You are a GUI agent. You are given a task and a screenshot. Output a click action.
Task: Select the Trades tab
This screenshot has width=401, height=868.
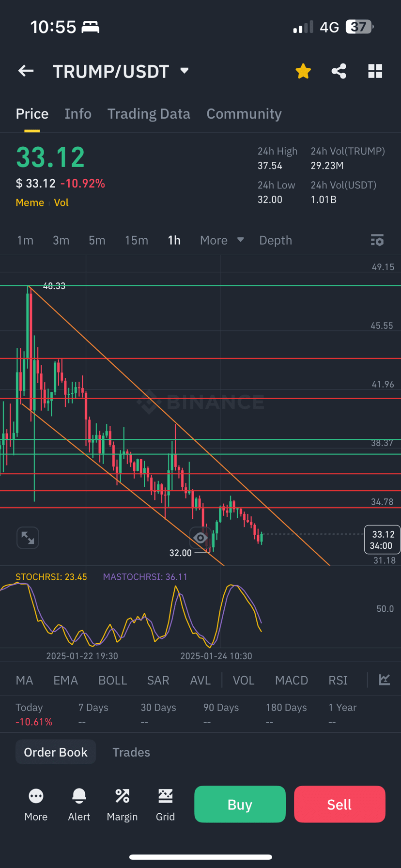[131, 752]
